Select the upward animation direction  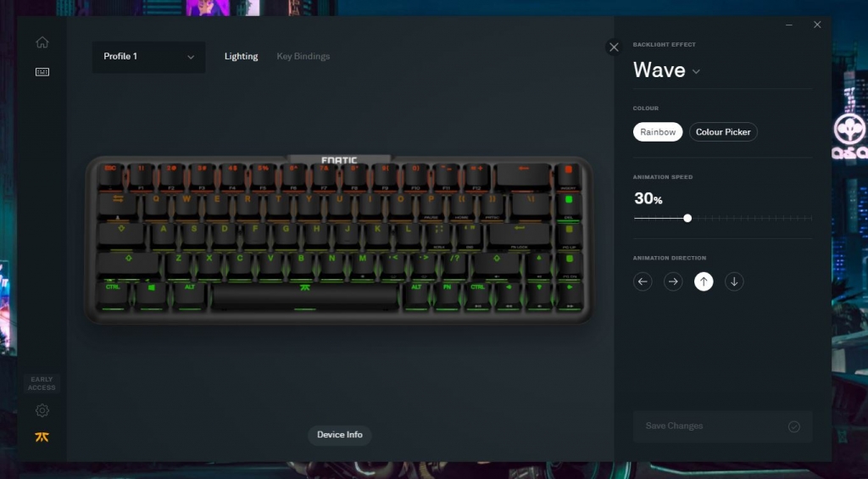coord(704,281)
